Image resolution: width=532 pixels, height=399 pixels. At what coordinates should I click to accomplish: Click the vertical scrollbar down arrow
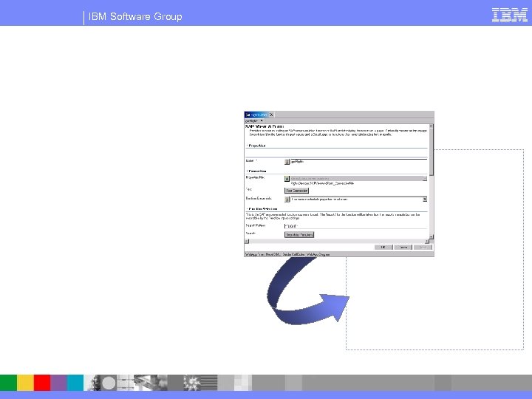432,236
